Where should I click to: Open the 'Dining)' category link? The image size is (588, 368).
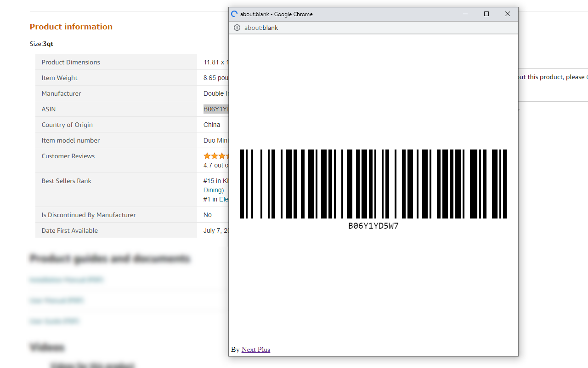214,190
